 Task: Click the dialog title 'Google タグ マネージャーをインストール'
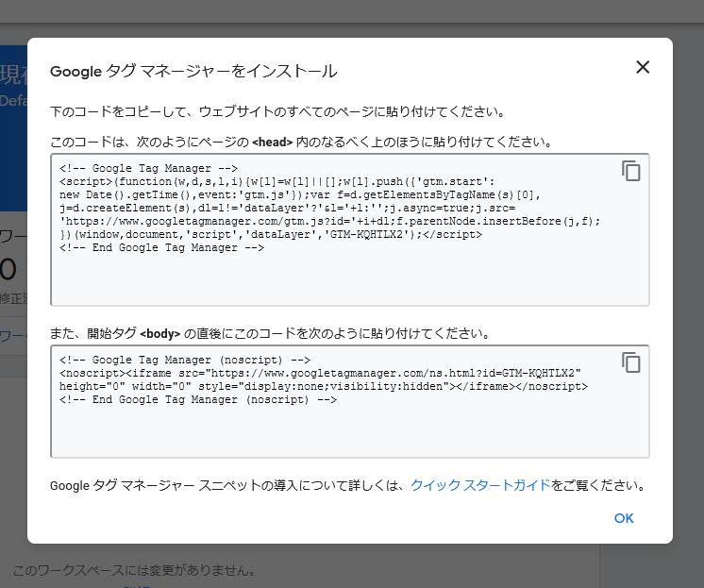[193, 72]
